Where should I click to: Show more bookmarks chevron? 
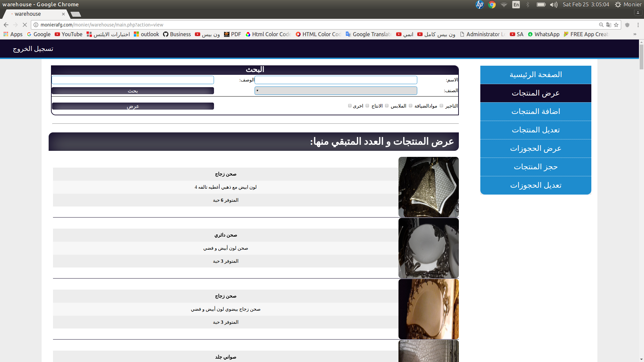coord(635,34)
